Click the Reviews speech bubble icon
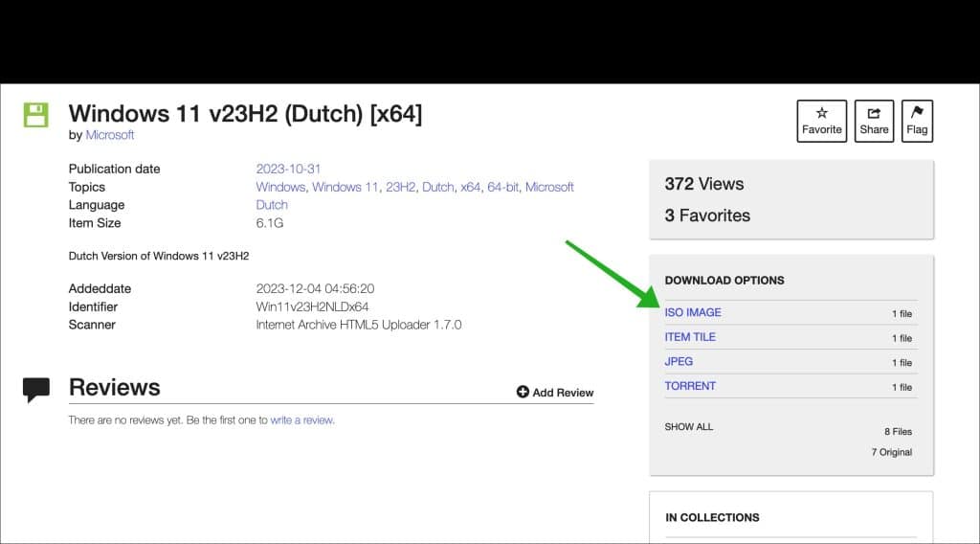980x544 pixels. coord(36,390)
